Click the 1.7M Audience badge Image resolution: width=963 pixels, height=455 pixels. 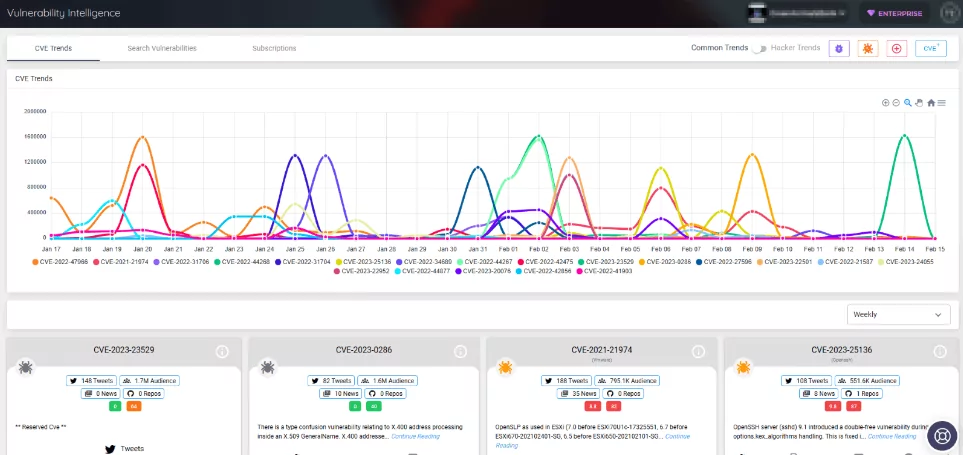(149, 381)
